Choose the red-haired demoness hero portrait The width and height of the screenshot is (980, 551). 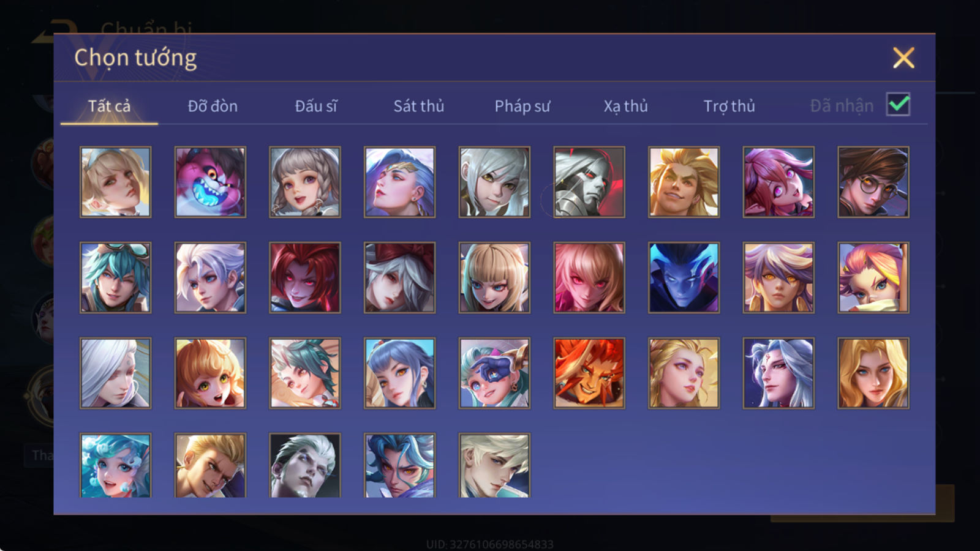304,277
